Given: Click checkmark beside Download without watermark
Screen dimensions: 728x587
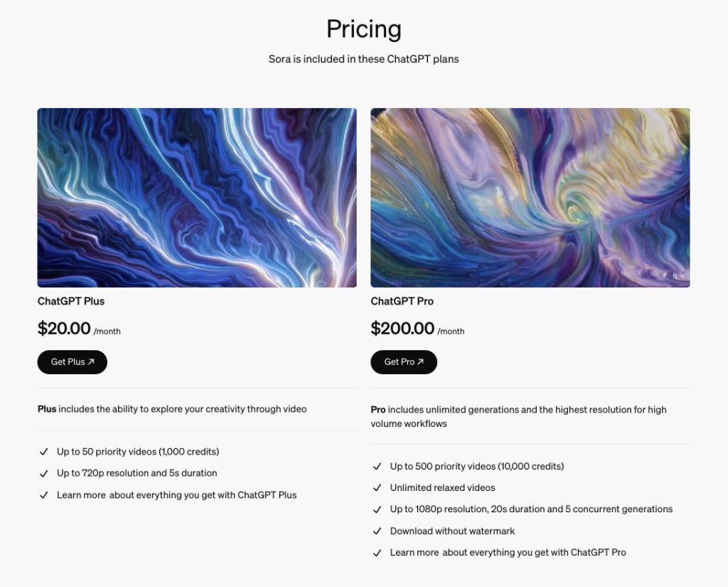Looking at the screenshot, I should point(377,531).
